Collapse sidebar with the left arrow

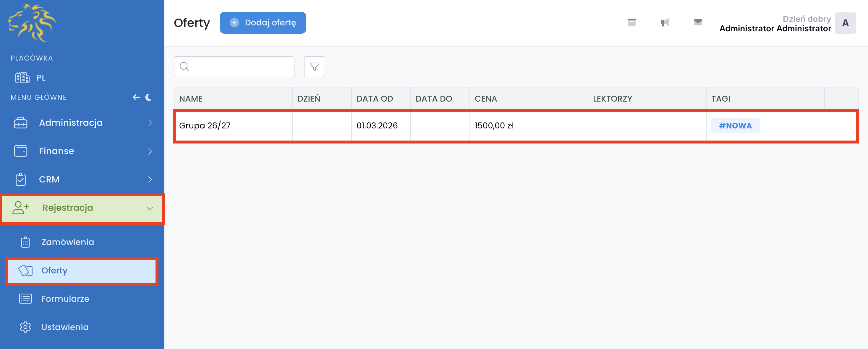[136, 97]
